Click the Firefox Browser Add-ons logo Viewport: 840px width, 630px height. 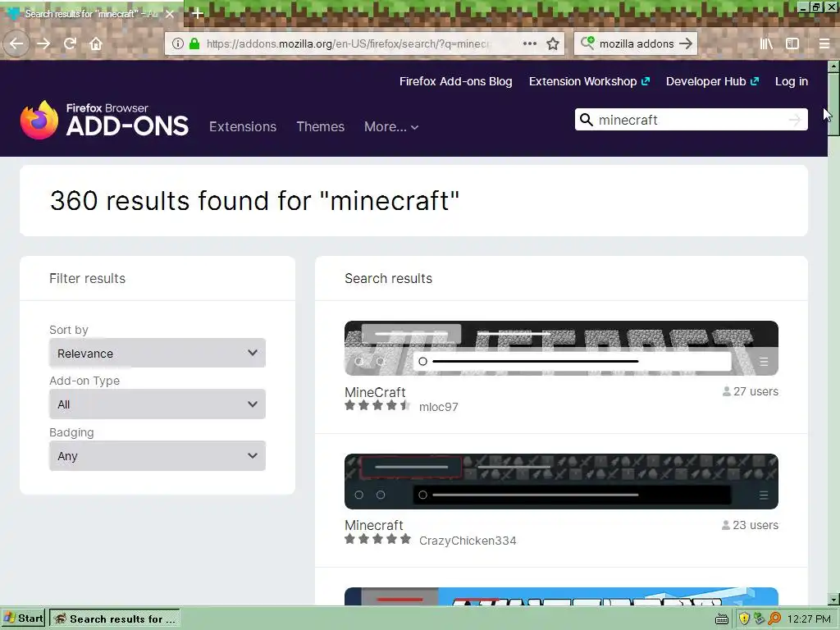click(x=104, y=120)
